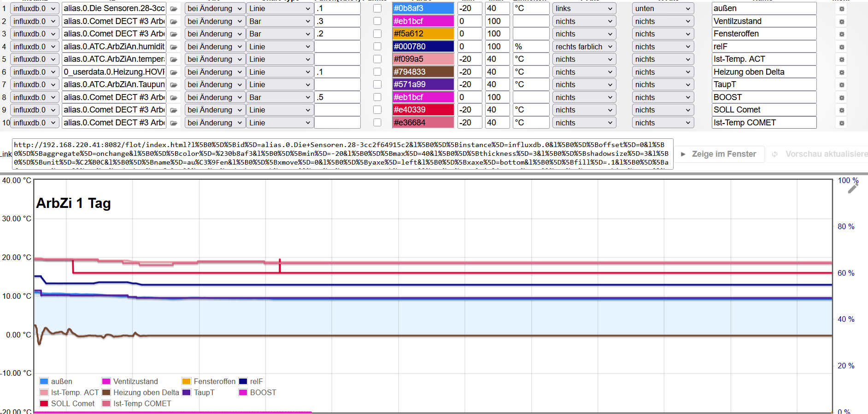Toggle points checkbox for Ist-Temp. ACT row

pyautogui.click(x=377, y=59)
